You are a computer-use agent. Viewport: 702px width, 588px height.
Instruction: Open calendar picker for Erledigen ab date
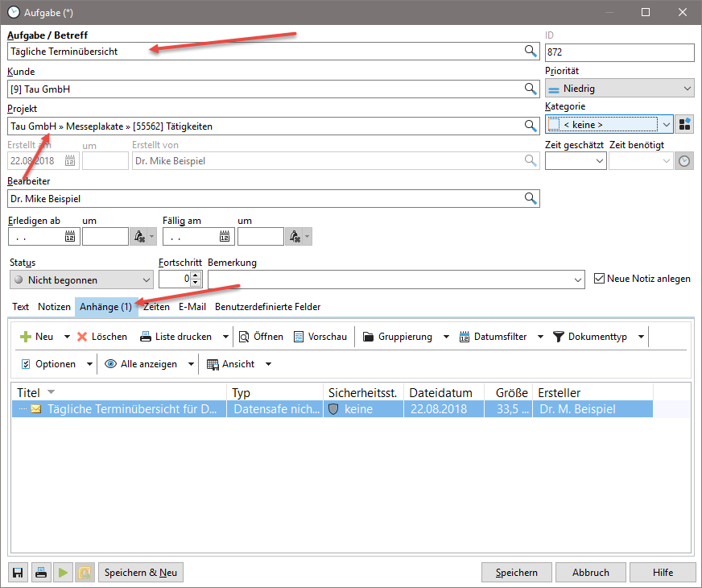tap(69, 237)
